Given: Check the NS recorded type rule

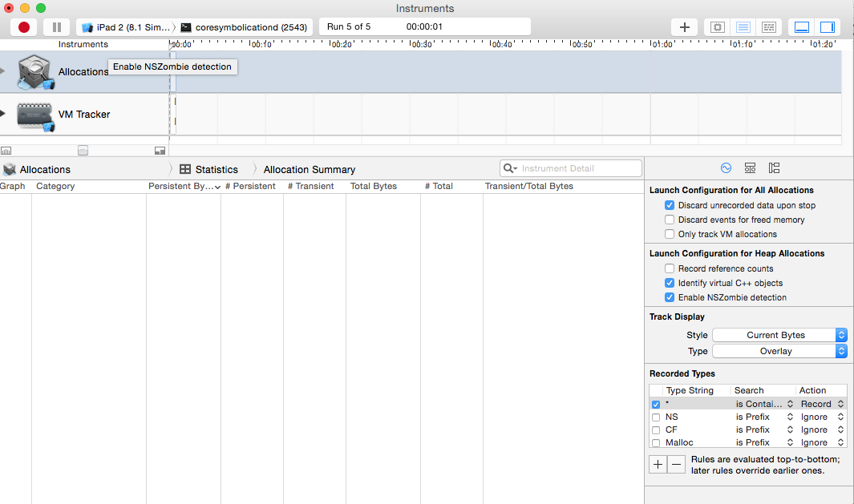Looking at the screenshot, I should (656, 417).
